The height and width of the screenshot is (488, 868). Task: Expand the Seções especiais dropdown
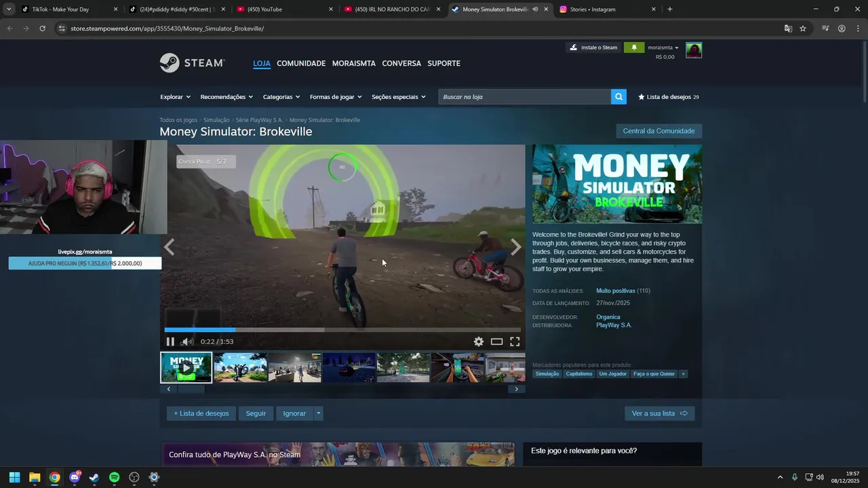click(399, 97)
